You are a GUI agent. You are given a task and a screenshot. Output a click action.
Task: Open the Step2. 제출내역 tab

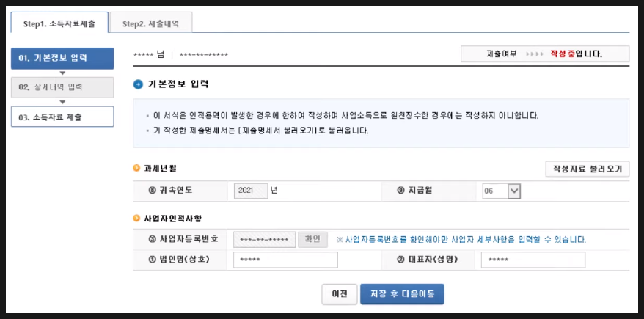click(151, 23)
